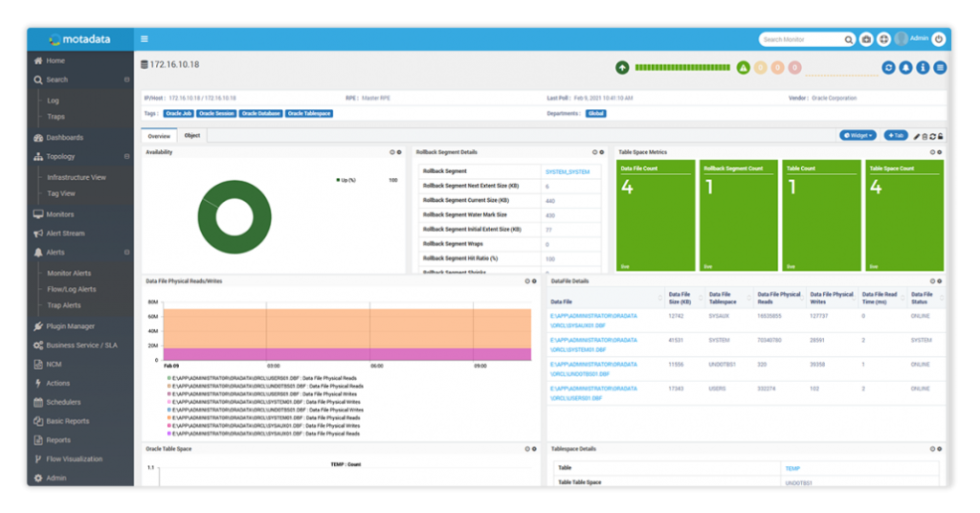Switch to the Object tab
Screen dimensions: 980x513
click(x=191, y=136)
